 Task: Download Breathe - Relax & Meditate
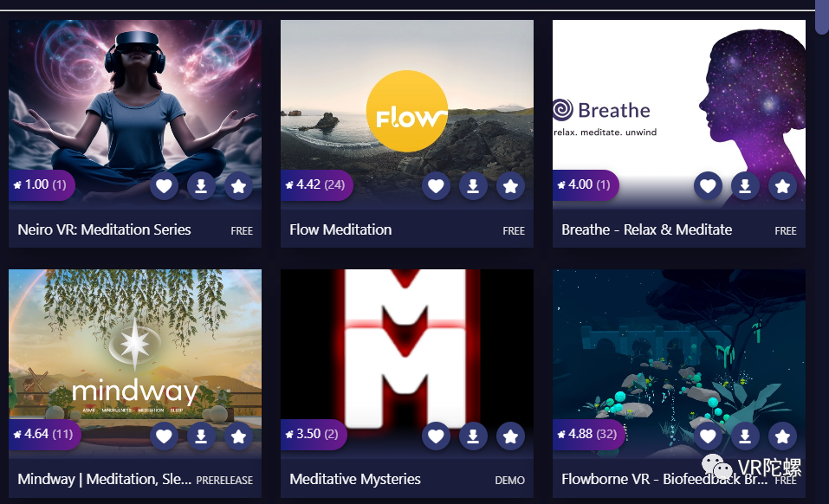[x=745, y=186]
